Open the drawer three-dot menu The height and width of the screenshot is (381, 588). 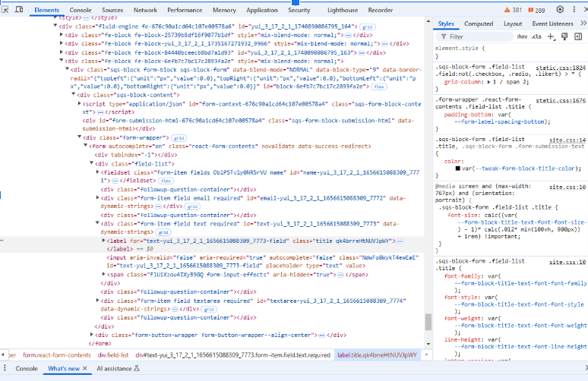click(x=5, y=368)
